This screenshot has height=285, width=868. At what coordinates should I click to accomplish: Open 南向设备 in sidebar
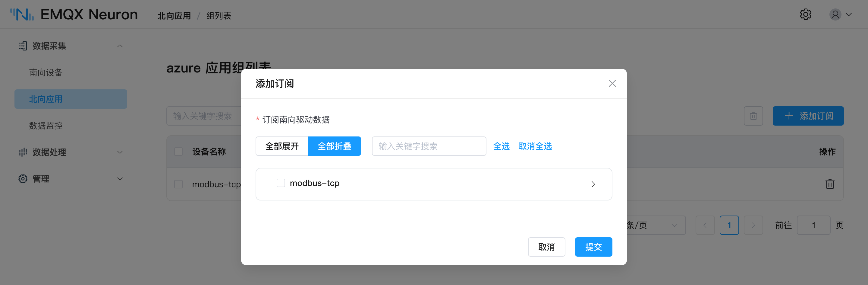[46, 72]
